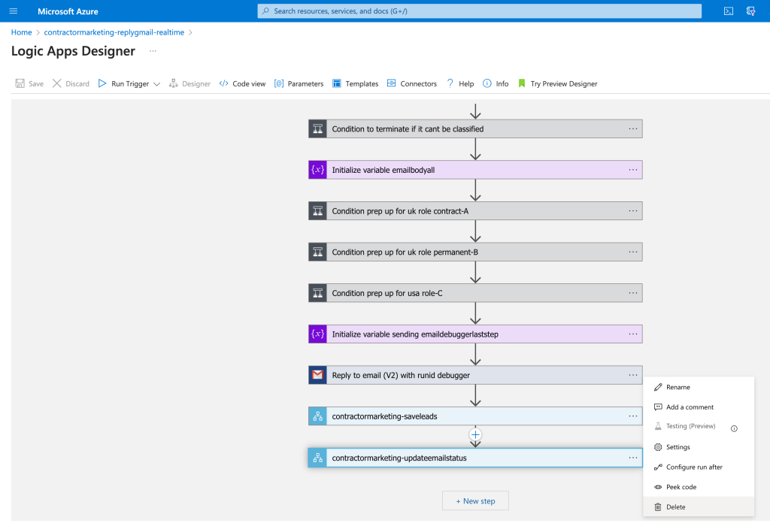The height and width of the screenshot is (532, 770).
Task: Open contractormarketing-replygmail-realtime breadcrumb link
Action: [x=114, y=32]
